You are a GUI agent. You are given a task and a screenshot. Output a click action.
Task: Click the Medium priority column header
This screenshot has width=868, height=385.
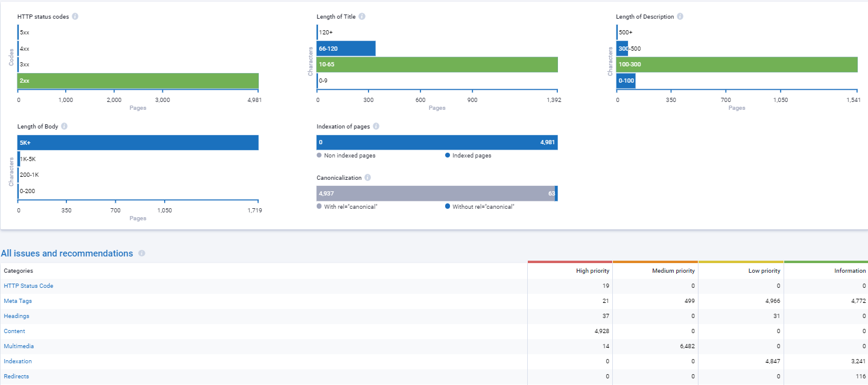pos(655,271)
